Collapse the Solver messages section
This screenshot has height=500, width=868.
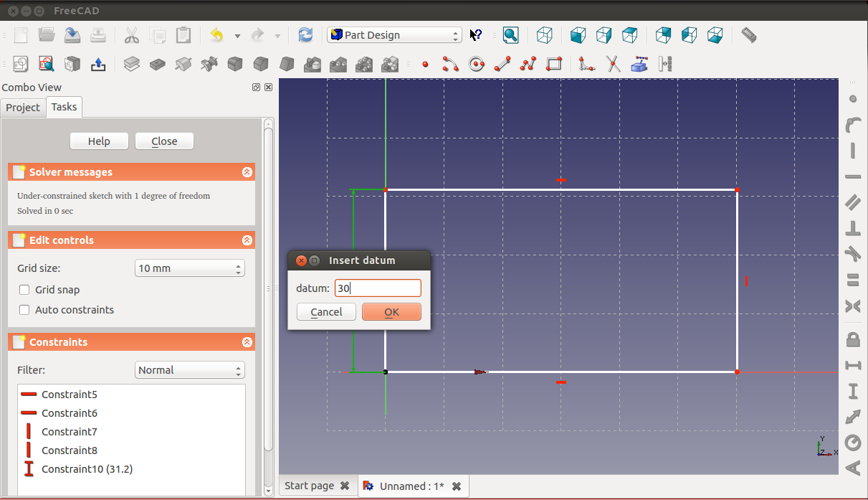(247, 172)
